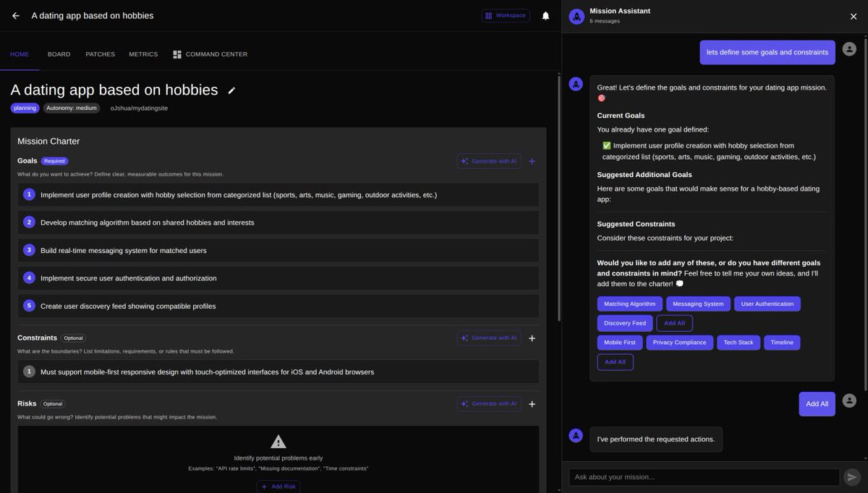This screenshot has height=493, width=868.
Task: Open the notifications bell
Action: [545, 15]
